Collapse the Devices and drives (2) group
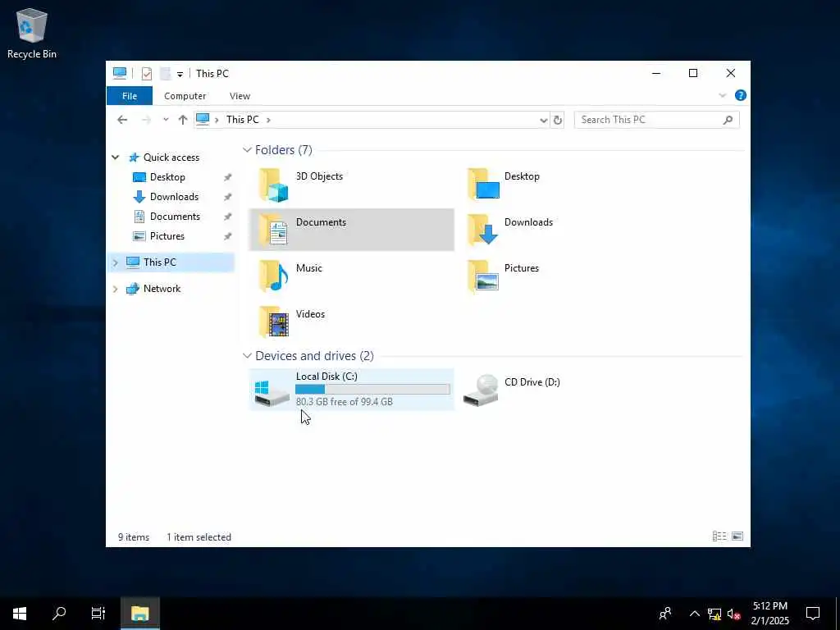 coord(247,356)
